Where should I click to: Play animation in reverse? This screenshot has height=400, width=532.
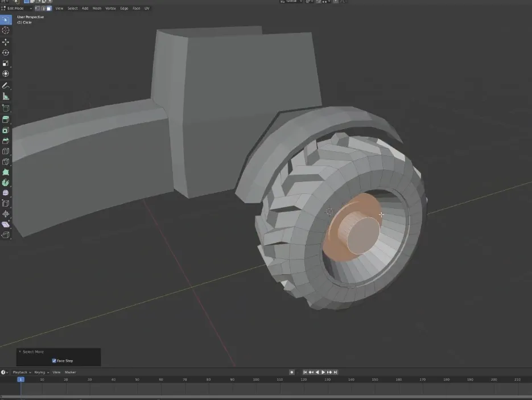317,372
